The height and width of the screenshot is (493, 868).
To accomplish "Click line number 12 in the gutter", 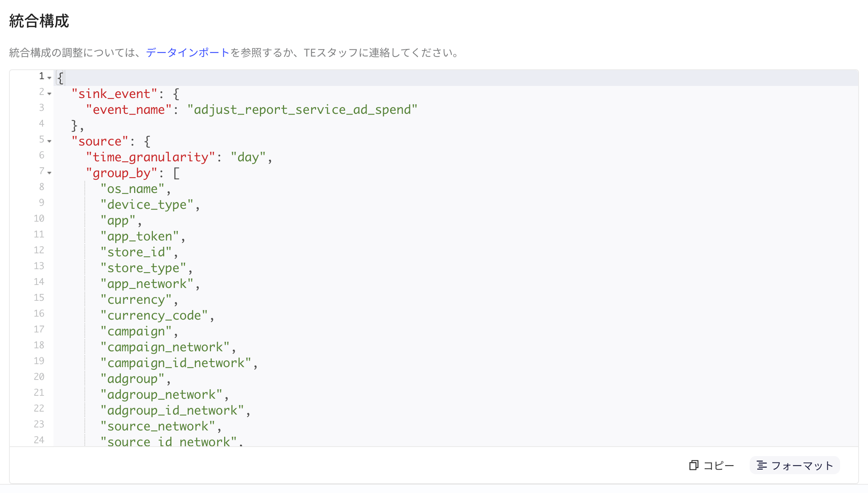I will click(x=39, y=250).
